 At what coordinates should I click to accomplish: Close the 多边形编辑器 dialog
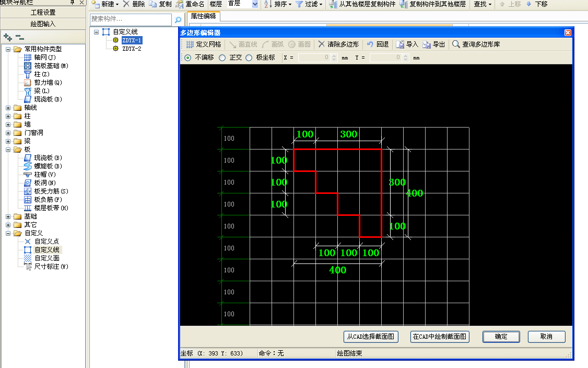click(x=568, y=32)
